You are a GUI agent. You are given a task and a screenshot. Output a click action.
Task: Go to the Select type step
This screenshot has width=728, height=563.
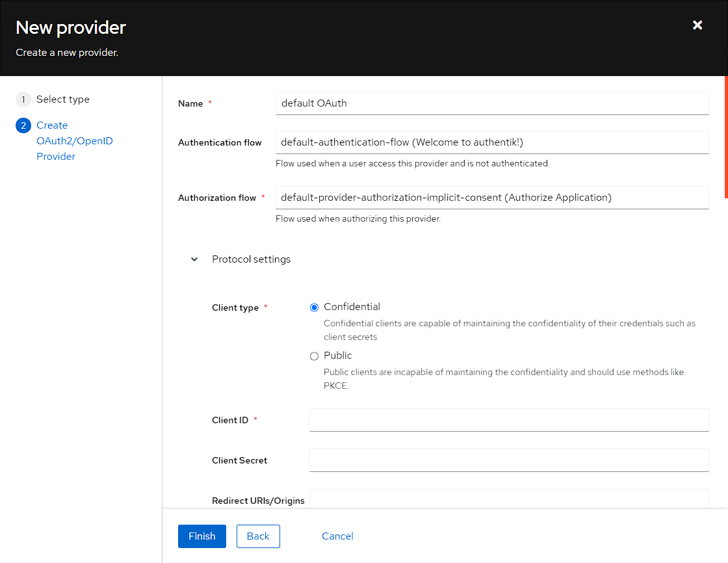63,99
